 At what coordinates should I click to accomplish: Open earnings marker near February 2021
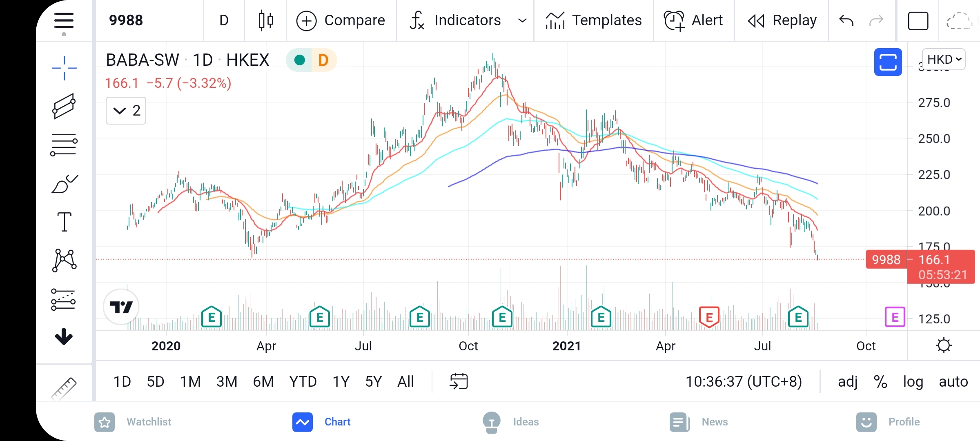click(601, 317)
